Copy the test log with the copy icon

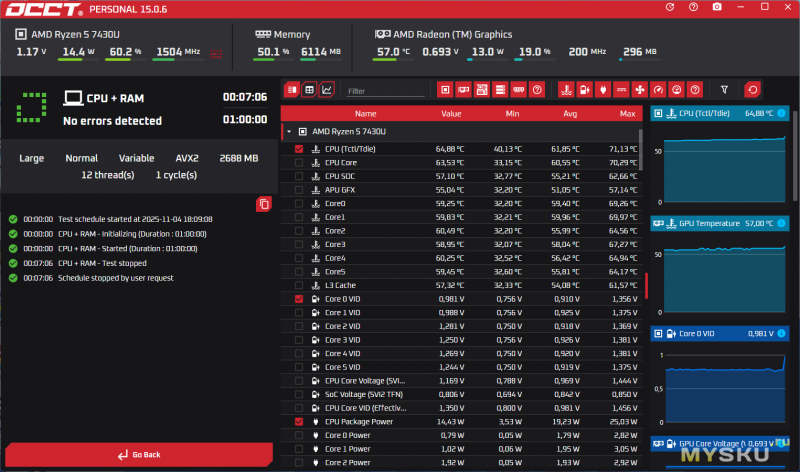(x=263, y=204)
